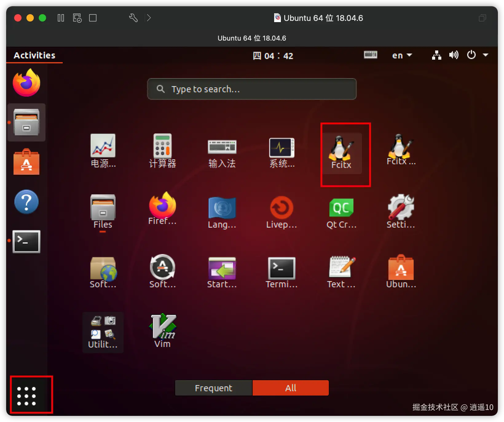Open the 电源 power statistics app
504x422 pixels.
coord(103,151)
